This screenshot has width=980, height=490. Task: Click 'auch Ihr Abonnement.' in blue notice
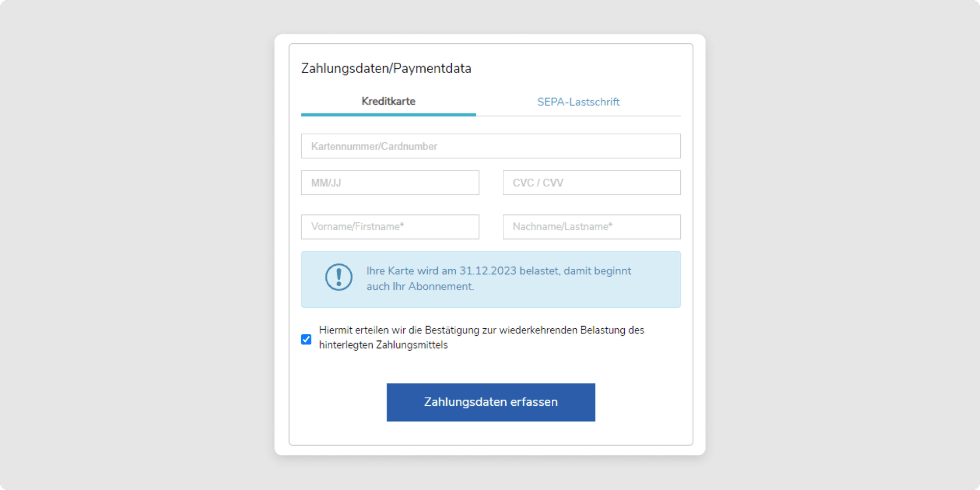(420, 286)
